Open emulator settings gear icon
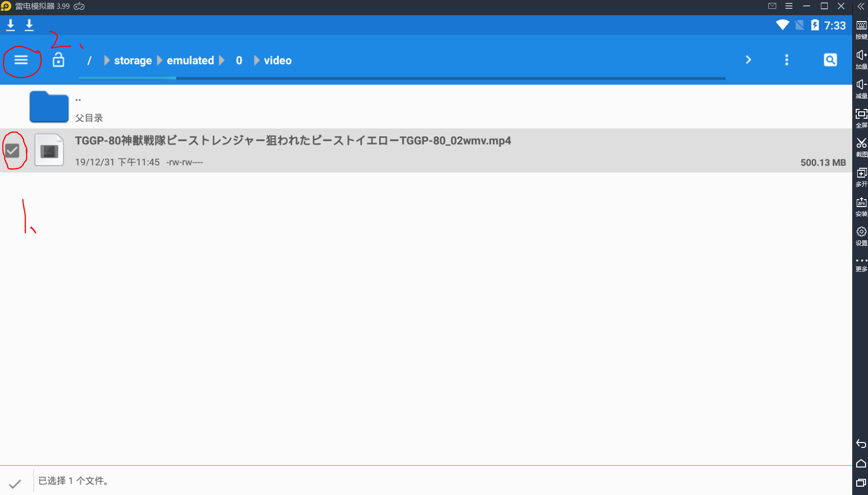Viewport: 868px width, 495px height. [x=861, y=235]
